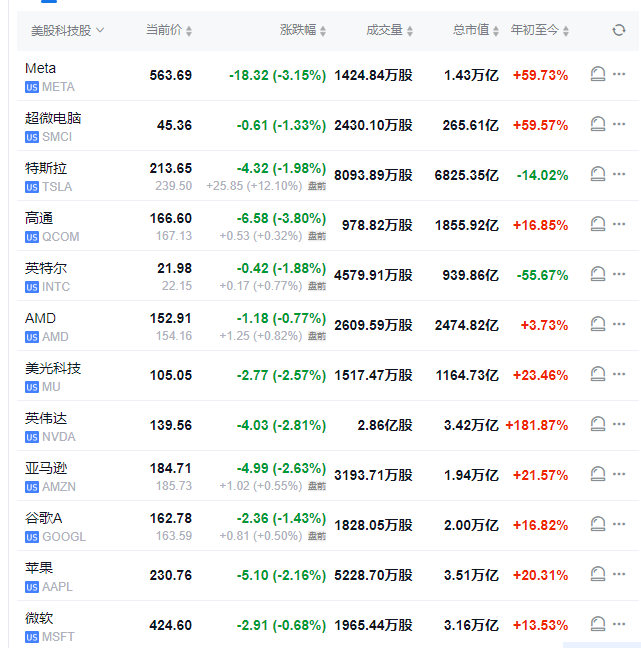Open the more-options dots for Meta

[619, 74]
